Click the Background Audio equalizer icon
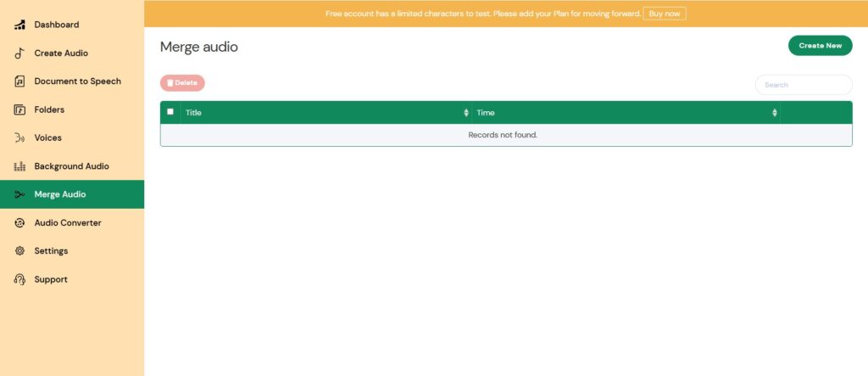The width and height of the screenshot is (868, 376). pyautogui.click(x=19, y=166)
